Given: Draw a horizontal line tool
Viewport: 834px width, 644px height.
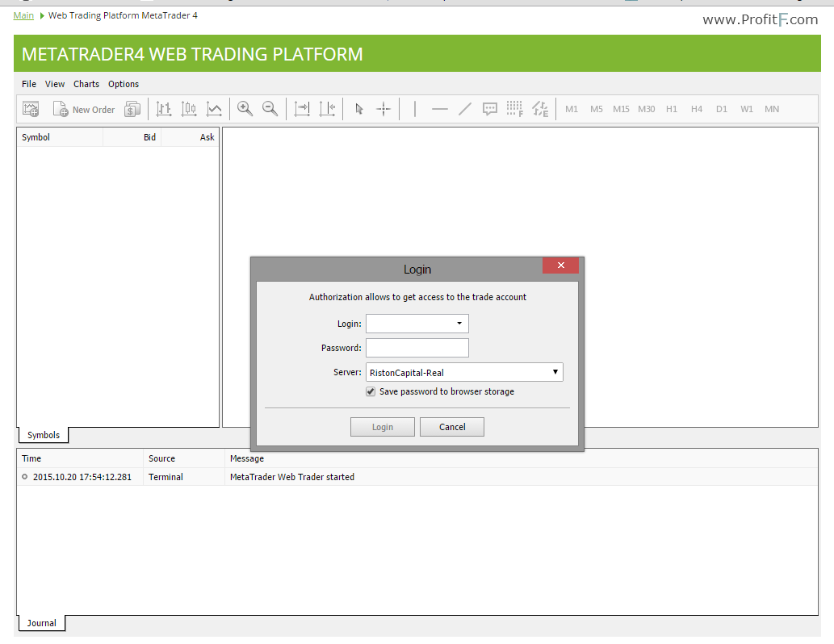Looking at the screenshot, I should (x=440, y=109).
